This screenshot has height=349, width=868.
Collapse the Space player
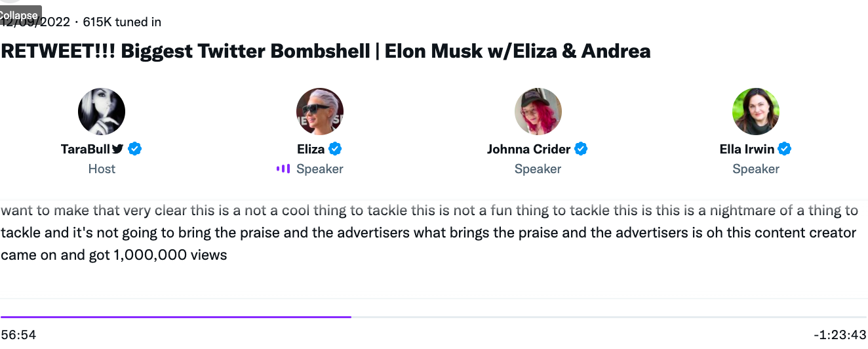click(x=20, y=14)
